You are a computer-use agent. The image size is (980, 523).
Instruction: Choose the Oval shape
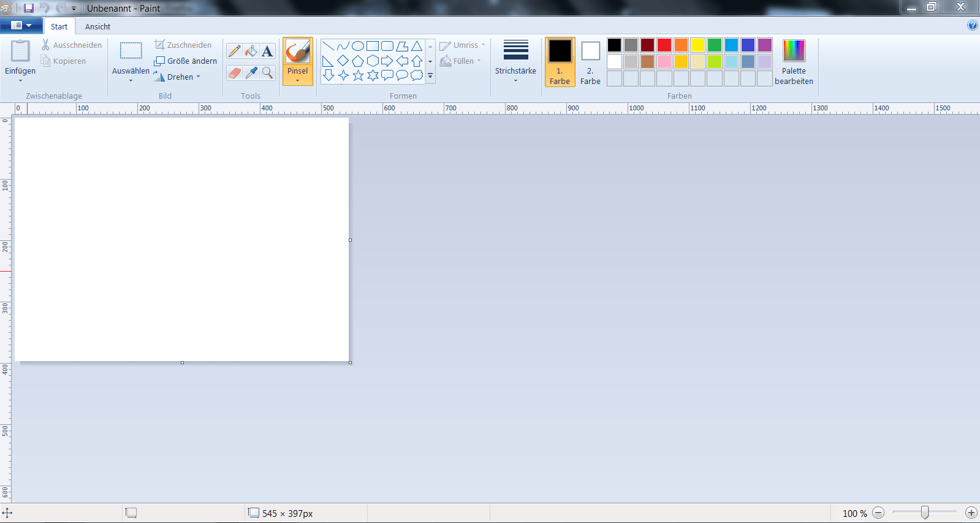[x=358, y=46]
